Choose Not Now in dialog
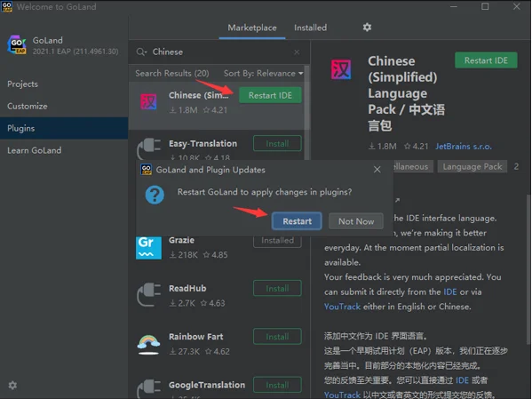The width and height of the screenshot is (532, 399). point(356,221)
